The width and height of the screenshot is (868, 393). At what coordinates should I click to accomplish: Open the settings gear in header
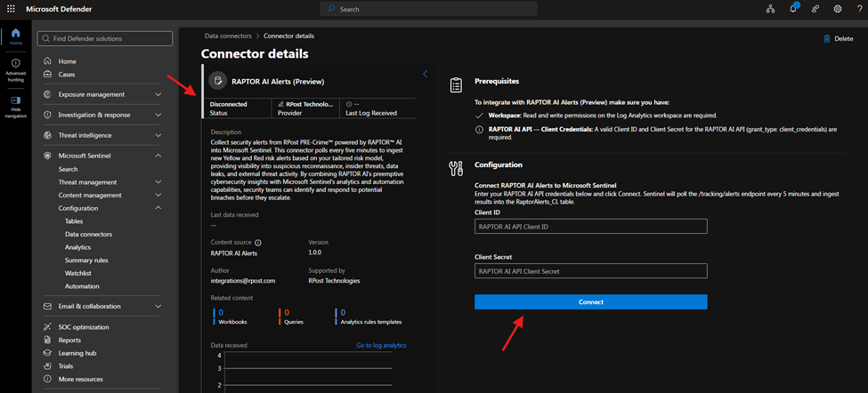(838, 9)
